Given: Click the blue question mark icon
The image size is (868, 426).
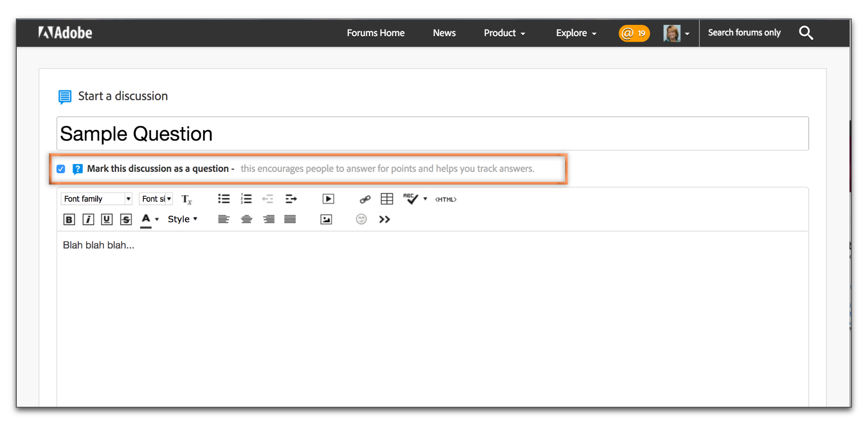Looking at the screenshot, I should point(77,169).
